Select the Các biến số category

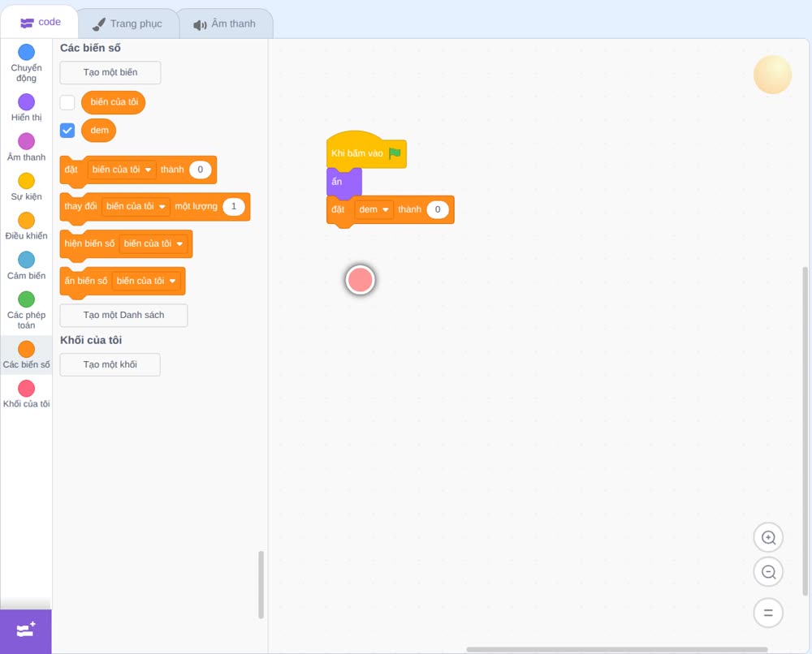27,355
